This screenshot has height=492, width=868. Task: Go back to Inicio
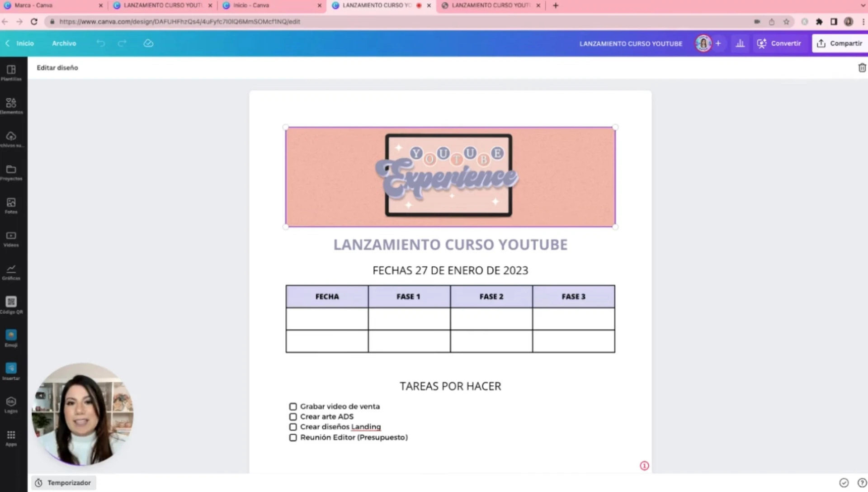(20, 43)
